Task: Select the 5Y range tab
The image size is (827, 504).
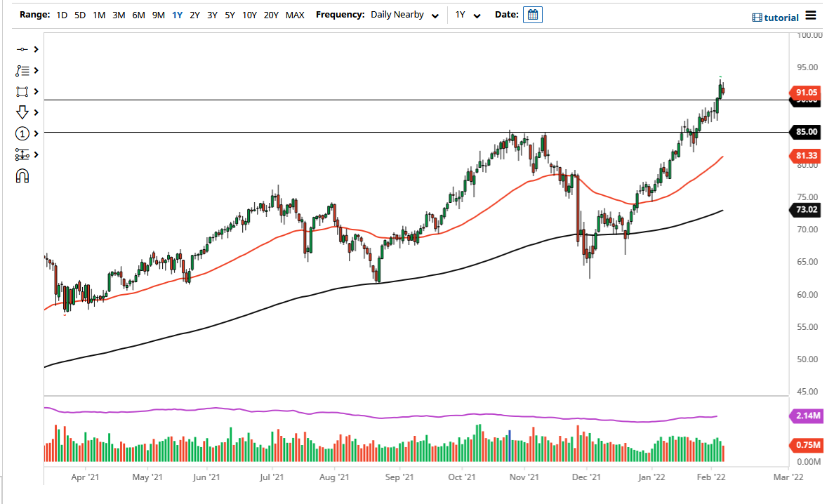Action: tap(229, 14)
